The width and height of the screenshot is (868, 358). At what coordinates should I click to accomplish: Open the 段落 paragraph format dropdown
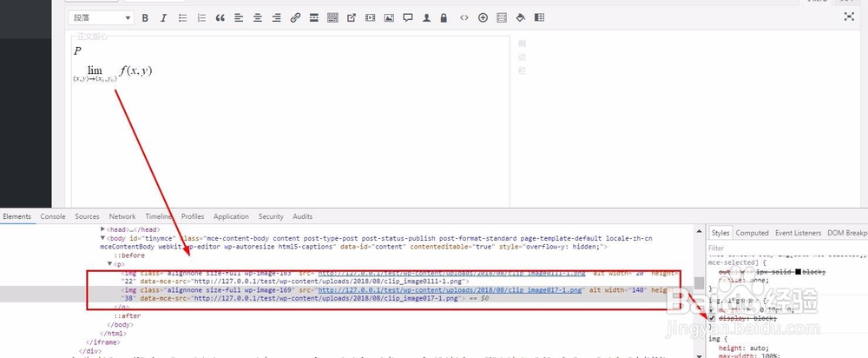101,17
